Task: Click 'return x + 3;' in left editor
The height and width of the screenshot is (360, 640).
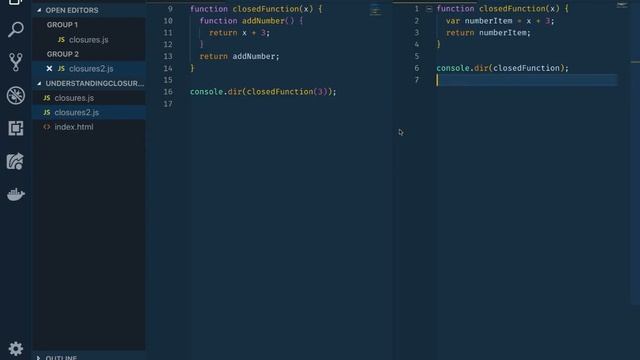Action: pyautogui.click(x=239, y=33)
